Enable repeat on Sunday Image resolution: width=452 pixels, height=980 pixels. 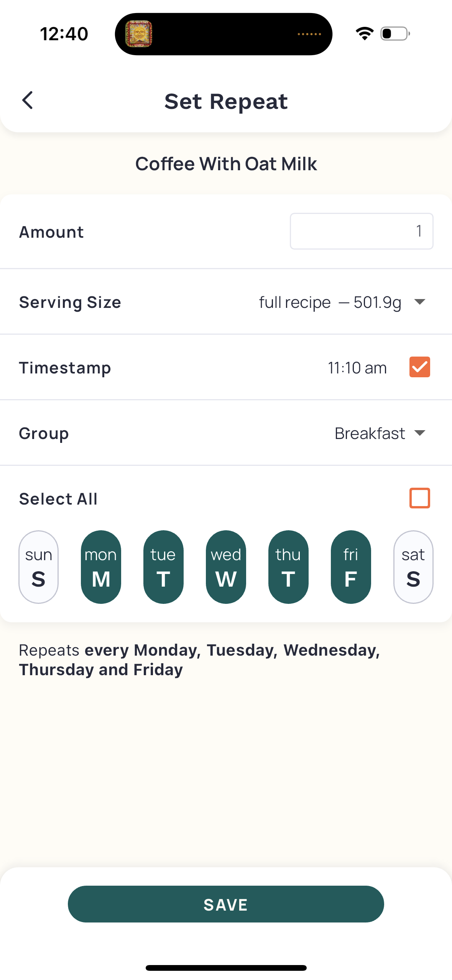(38, 567)
